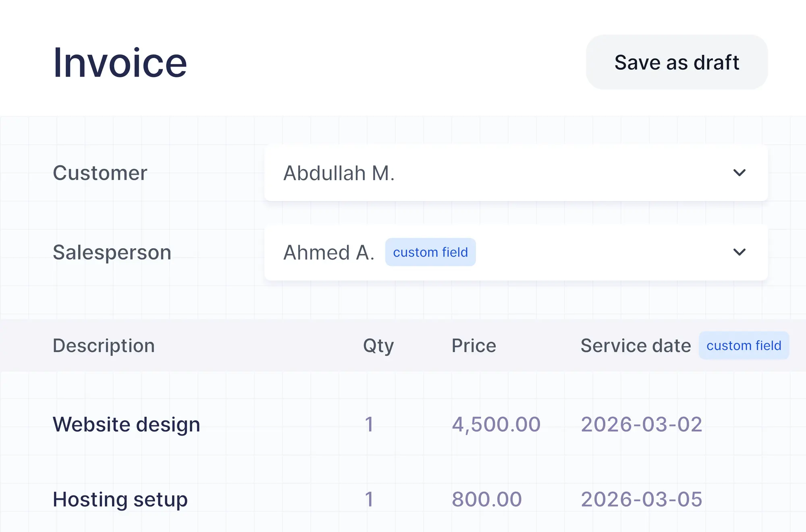
Task: Click the custom field badge beside Ahmed A.
Action: point(430,252)
